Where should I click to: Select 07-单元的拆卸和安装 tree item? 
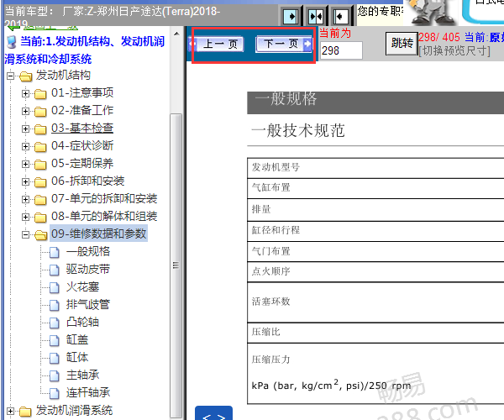[x=104, y=199]
